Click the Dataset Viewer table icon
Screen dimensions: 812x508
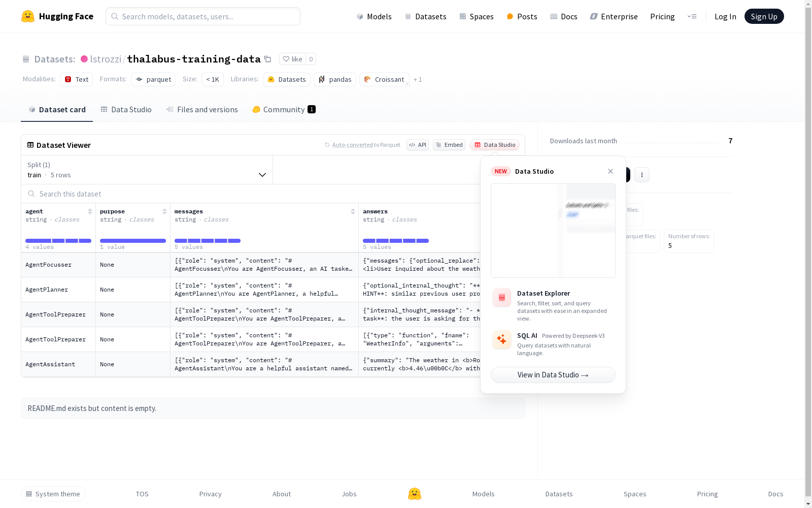coord(30,145)
